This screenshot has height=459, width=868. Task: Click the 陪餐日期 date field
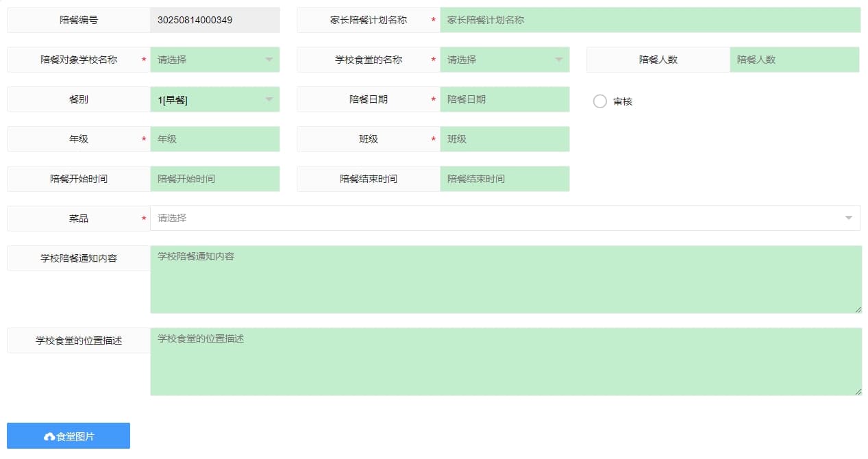pyautogui.click(x=505, y=99)
